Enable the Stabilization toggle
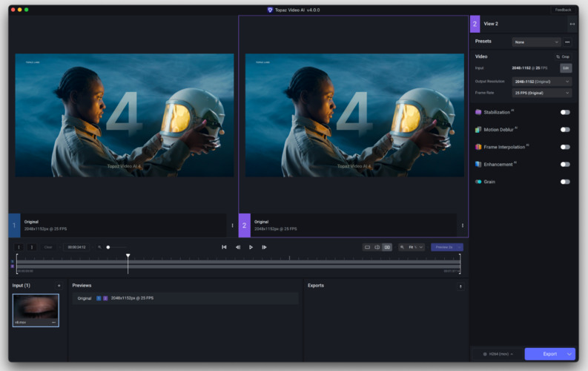 [565, 112]
